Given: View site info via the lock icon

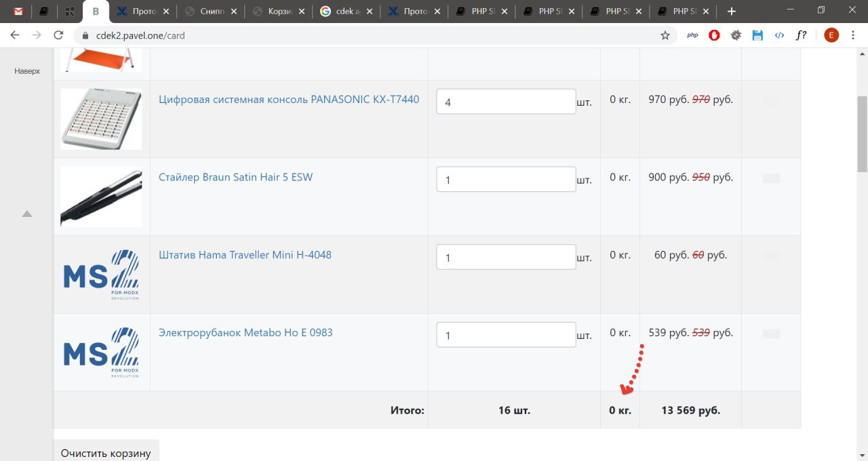Looking at the screenshot, I should [x=85, y=35].
